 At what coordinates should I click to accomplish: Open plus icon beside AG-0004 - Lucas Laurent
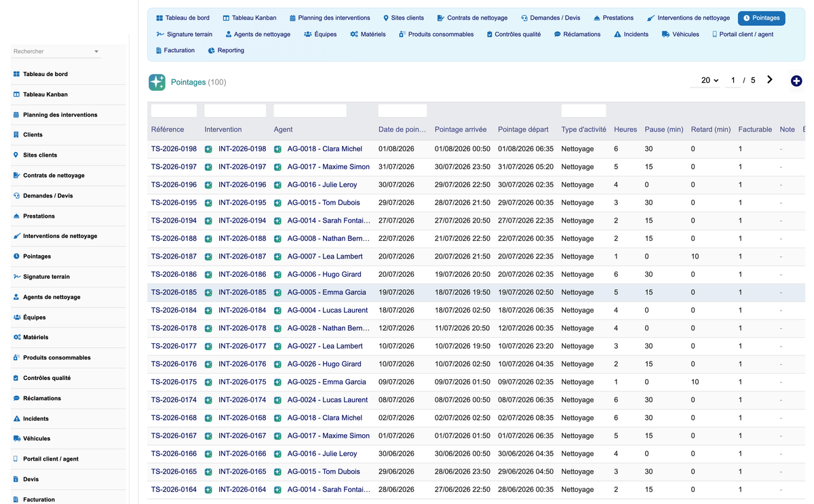277,311
